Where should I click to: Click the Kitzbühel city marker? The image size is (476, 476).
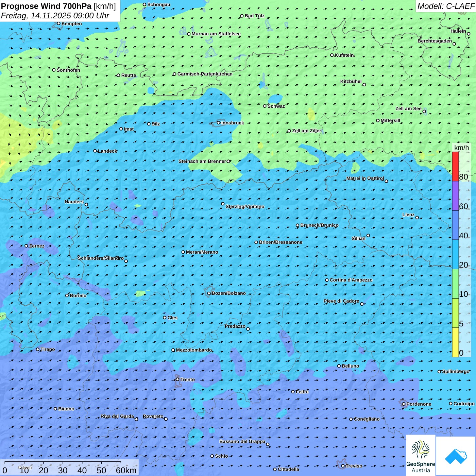click(364, 85)
